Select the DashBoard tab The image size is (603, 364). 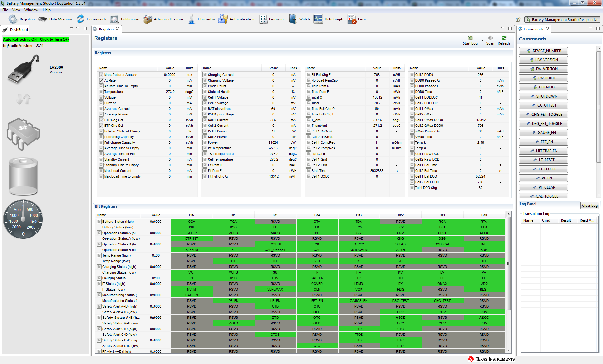pos(15,30)
